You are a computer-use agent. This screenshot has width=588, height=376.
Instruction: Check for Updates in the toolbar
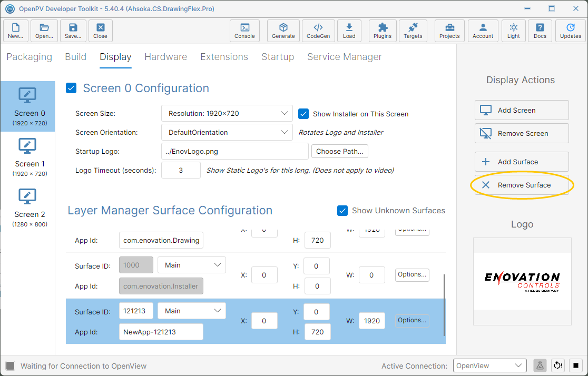click(571, 31)
